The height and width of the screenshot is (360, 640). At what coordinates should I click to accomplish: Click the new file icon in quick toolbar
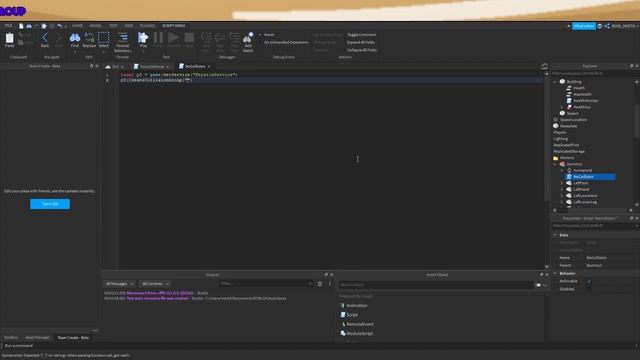[21, 26]
